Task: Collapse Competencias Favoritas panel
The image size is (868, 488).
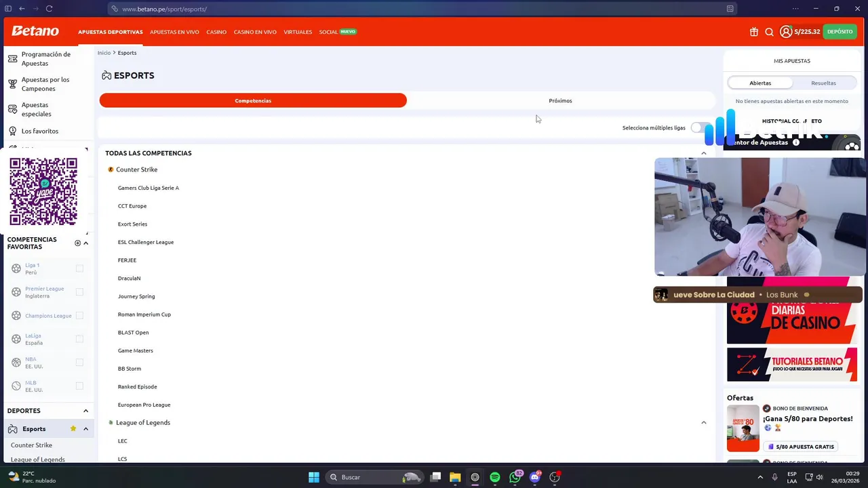Action: coord(85,243)
